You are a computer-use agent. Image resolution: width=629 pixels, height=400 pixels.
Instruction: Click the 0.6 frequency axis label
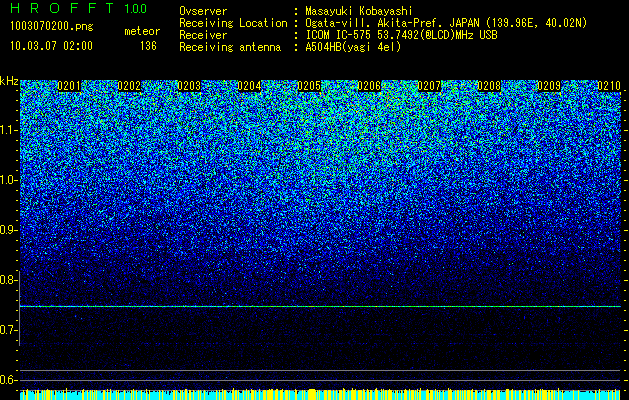(x=8, y=380)
